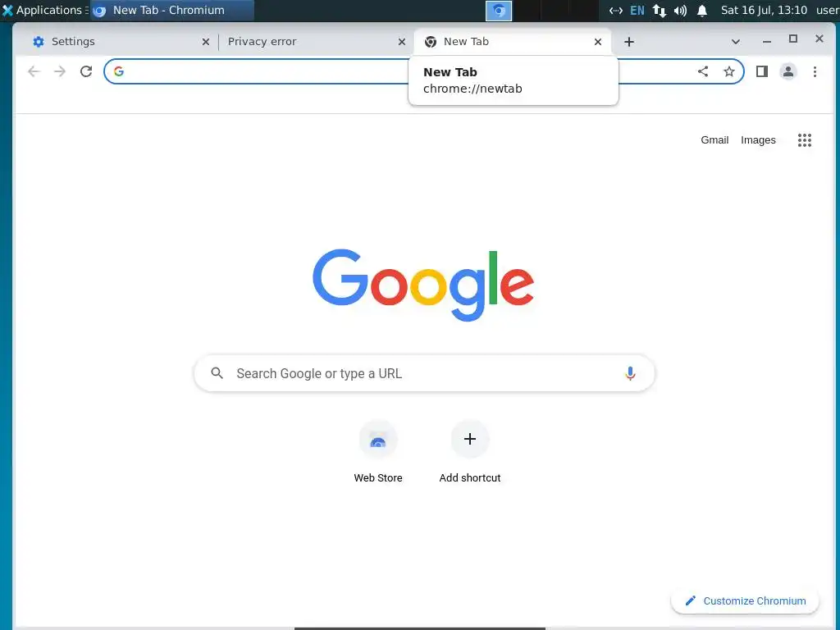Image resolution: width=840 pixels, height=630 pixels.
Task: Click the user label in top panel
Action: coord(827,10)
